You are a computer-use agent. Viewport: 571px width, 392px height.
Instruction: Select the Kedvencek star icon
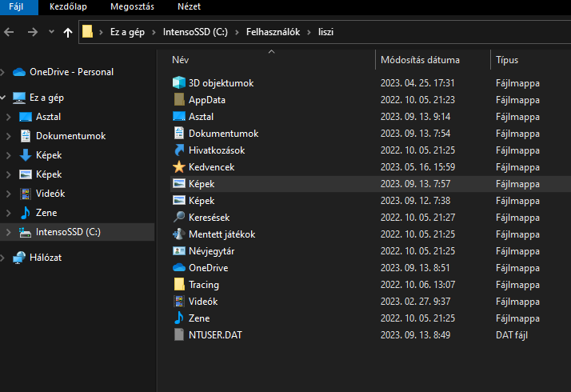[179, 167]
